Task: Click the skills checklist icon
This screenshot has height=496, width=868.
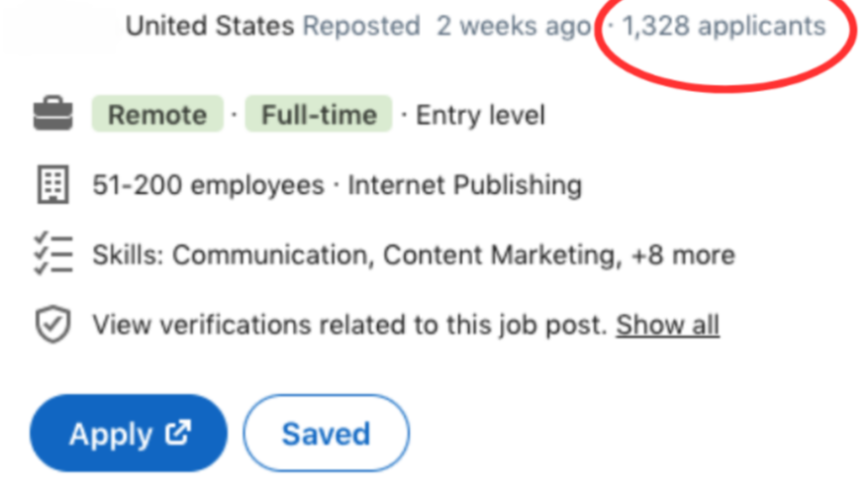Action: (x=52, y=255)
